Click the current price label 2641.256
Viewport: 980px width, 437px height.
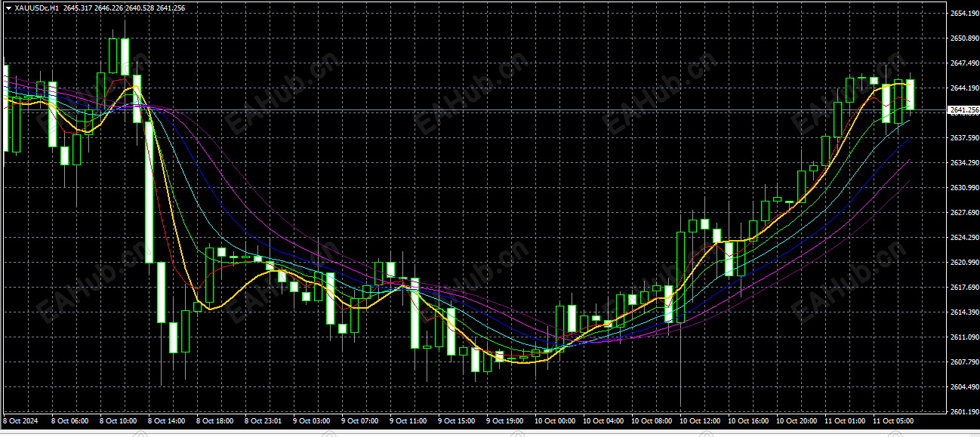(963, 110)
